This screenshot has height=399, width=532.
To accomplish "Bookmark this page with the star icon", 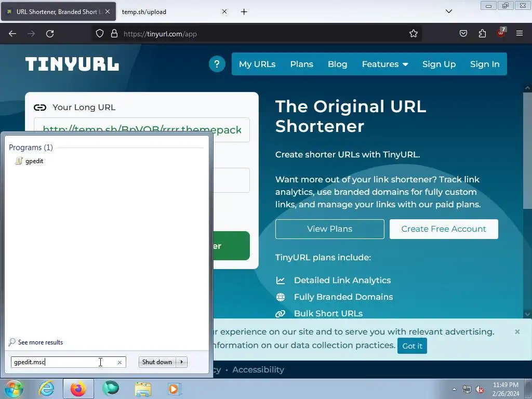I will [413, 34].
